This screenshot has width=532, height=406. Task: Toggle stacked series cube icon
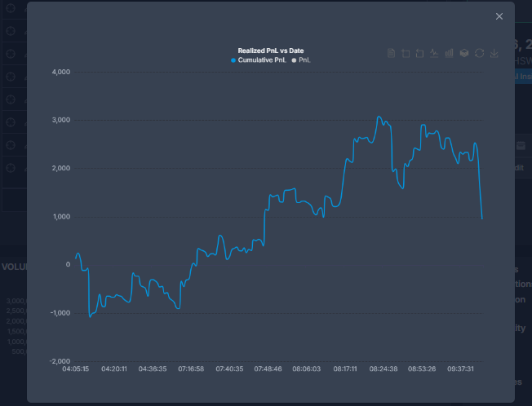[464, 53]
